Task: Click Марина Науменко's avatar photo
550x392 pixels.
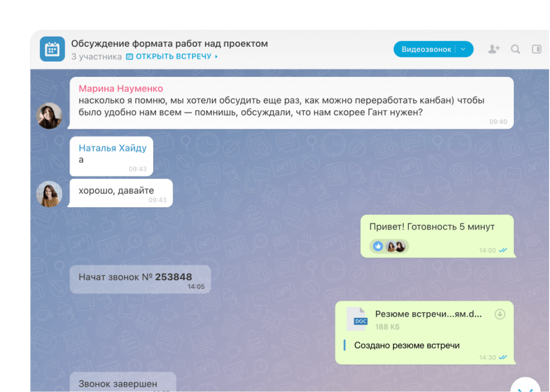Action: (49, 115)
